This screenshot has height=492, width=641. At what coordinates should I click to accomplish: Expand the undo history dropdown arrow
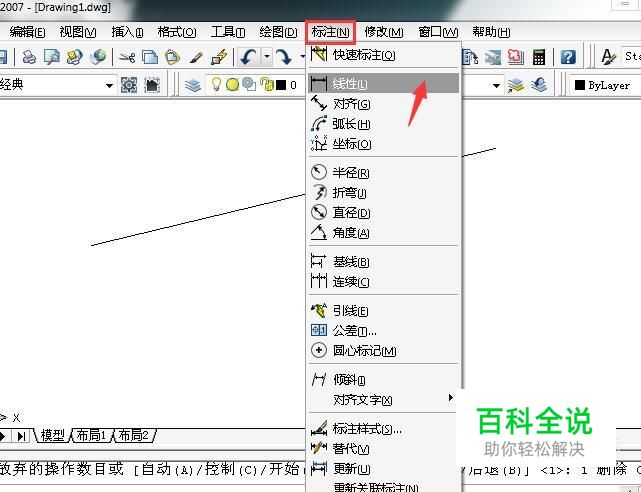[x=267, y=57]
